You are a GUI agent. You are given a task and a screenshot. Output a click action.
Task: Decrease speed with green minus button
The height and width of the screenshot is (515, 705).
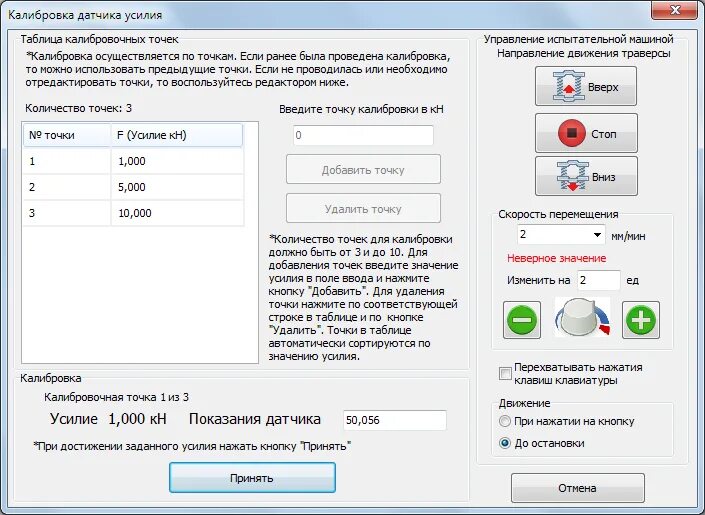(522, 320)
